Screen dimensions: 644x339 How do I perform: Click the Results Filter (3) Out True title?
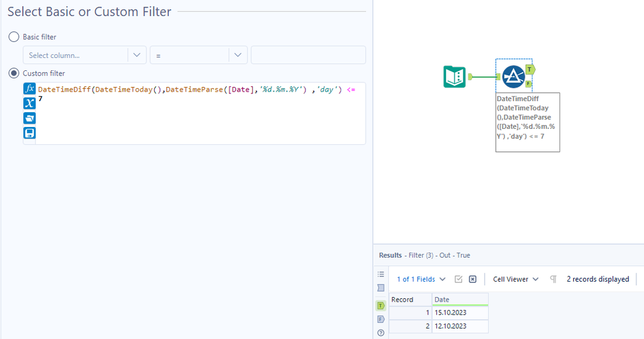[424, 255]
